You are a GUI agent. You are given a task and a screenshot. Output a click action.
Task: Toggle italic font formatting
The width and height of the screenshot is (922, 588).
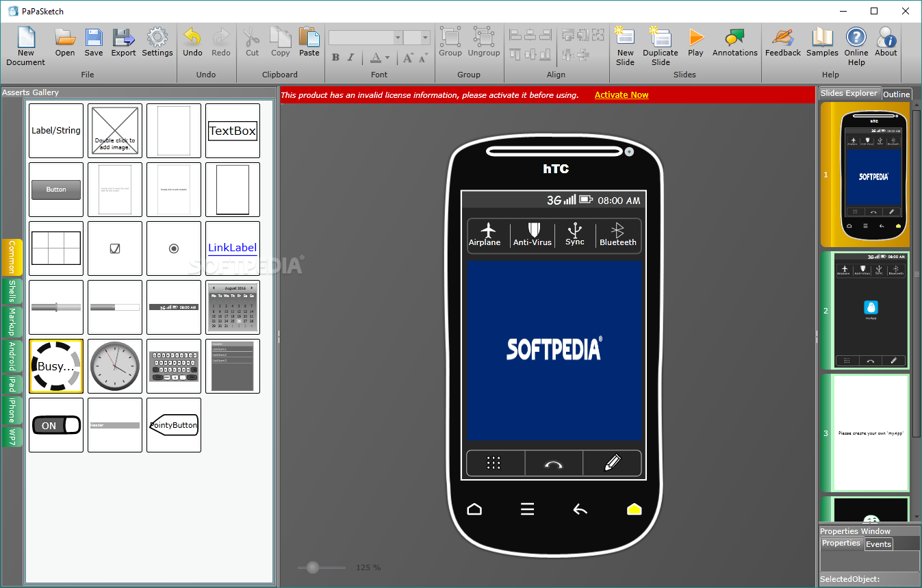351,57
